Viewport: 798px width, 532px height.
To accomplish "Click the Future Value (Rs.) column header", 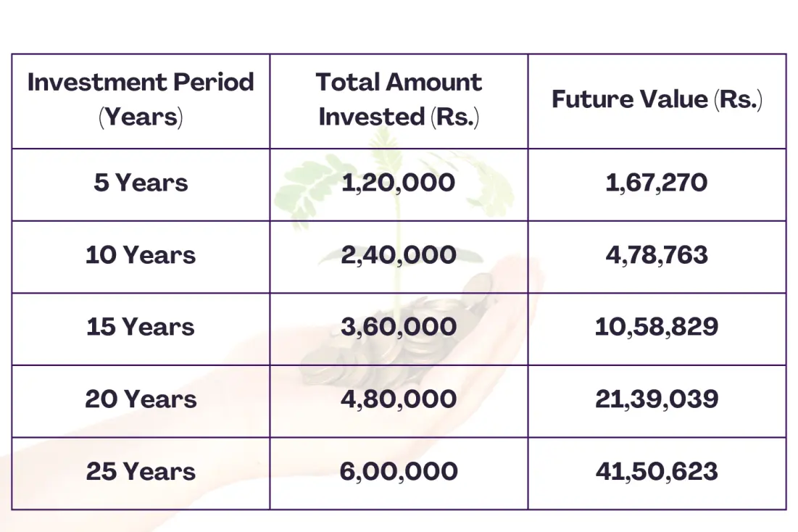I will 657,99.
